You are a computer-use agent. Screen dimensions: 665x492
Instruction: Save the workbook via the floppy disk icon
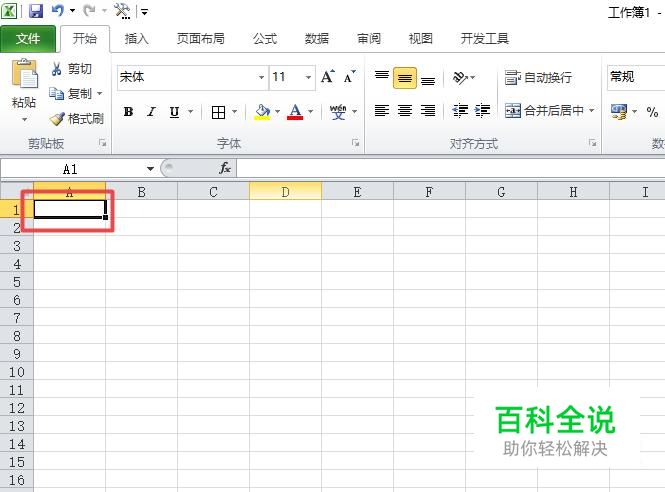pos(36,11)
